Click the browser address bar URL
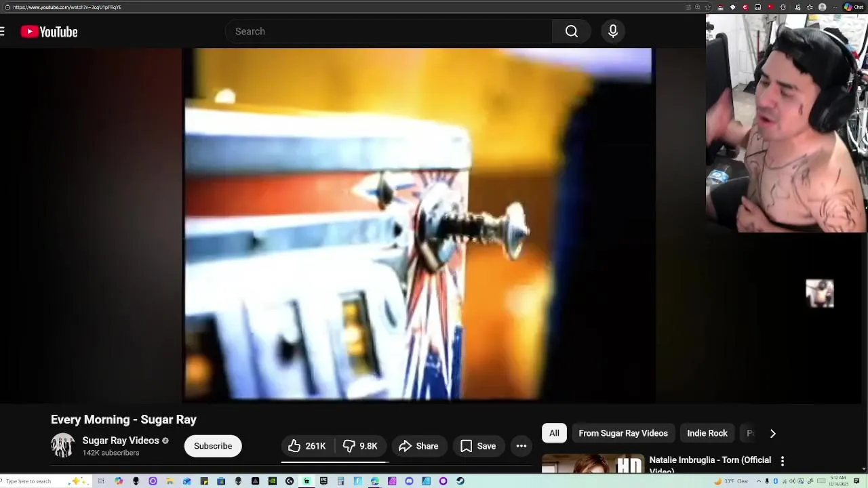This screenshot has height=488, width=868. (x=67, y=7)
